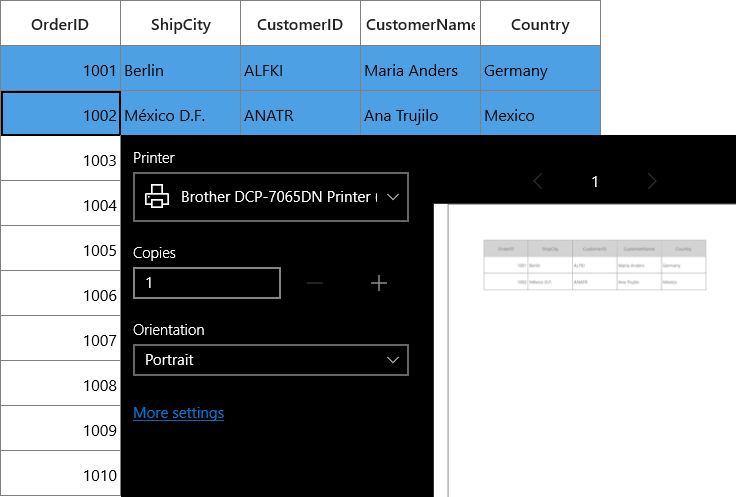The width and height of the screenshot is (736, 497).
Task: Select the OrderID 1003 cell
Action: point(60,158)
